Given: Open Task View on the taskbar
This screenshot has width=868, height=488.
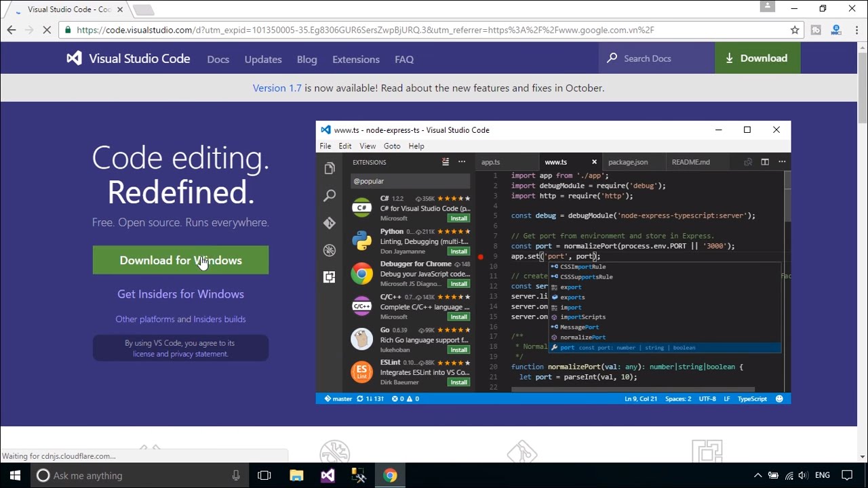Looking at the screenshot, I should [x=264, y=476].
